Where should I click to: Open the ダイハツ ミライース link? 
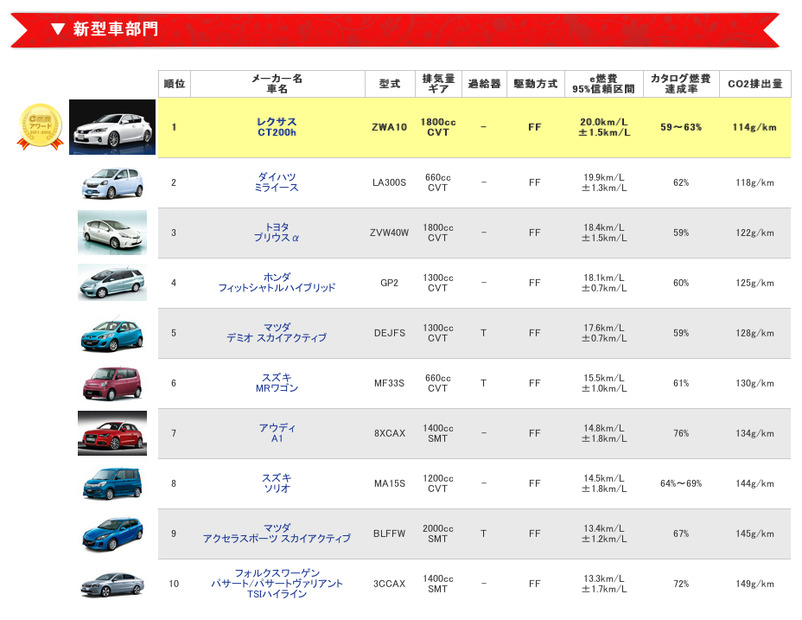click(x=277, y=182)
